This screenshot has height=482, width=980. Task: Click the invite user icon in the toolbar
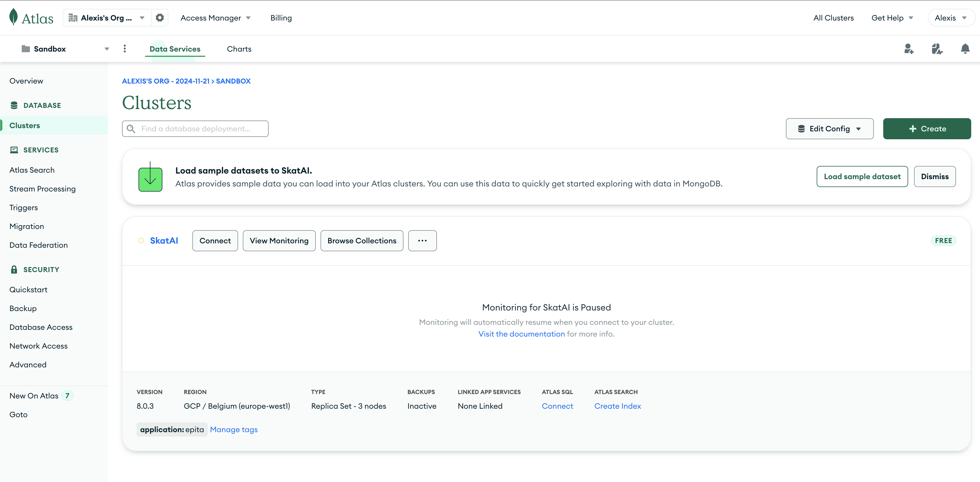[909, 49]
